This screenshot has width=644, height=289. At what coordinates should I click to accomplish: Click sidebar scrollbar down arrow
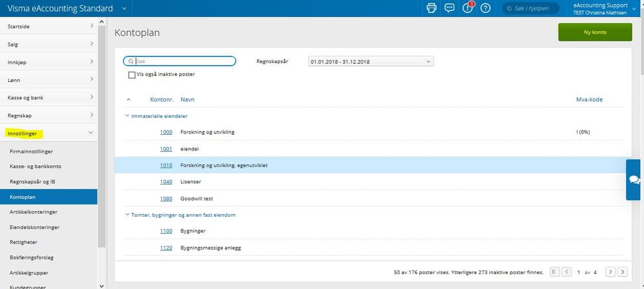[x=102, y=286]
